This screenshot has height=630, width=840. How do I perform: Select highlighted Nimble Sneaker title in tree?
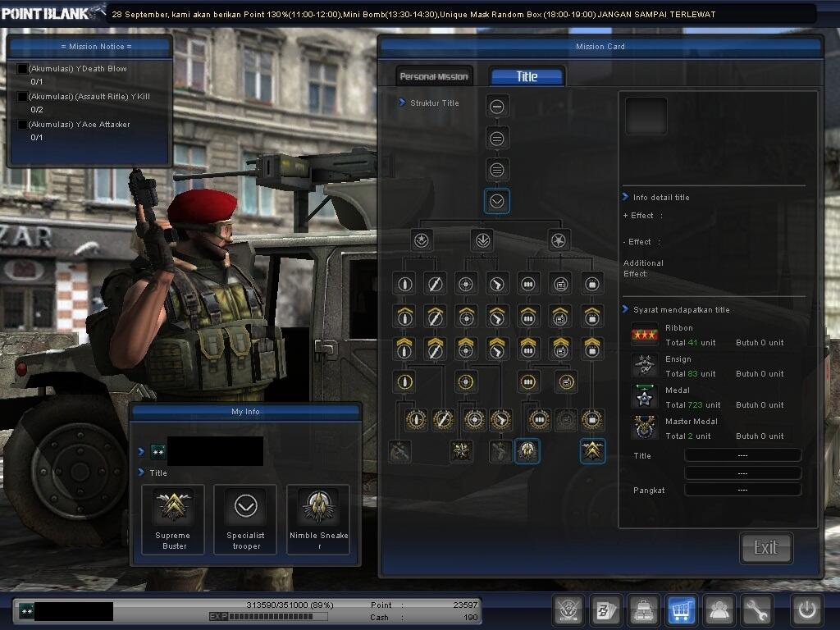(x=527, y=451)
